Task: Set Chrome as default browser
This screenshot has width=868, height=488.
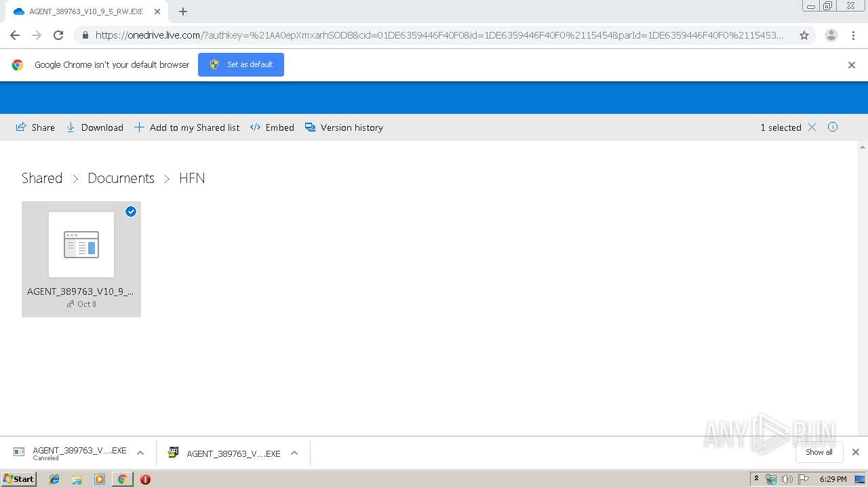Action: click(x=241, y=64)
